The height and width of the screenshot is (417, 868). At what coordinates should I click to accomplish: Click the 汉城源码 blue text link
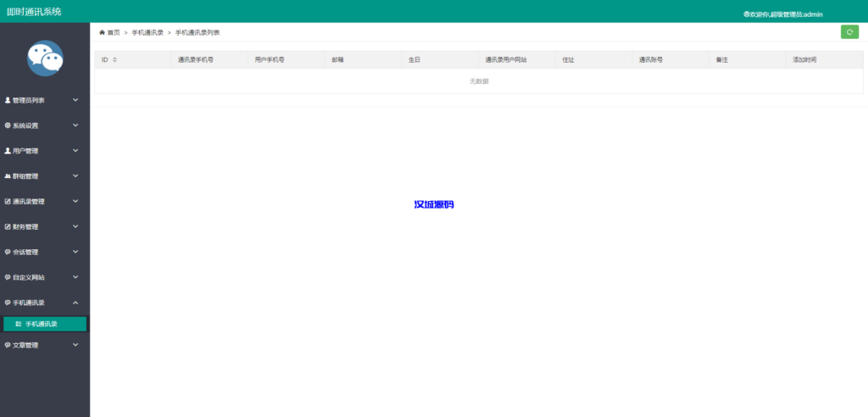pyautogui.click(x=433, y=205)
